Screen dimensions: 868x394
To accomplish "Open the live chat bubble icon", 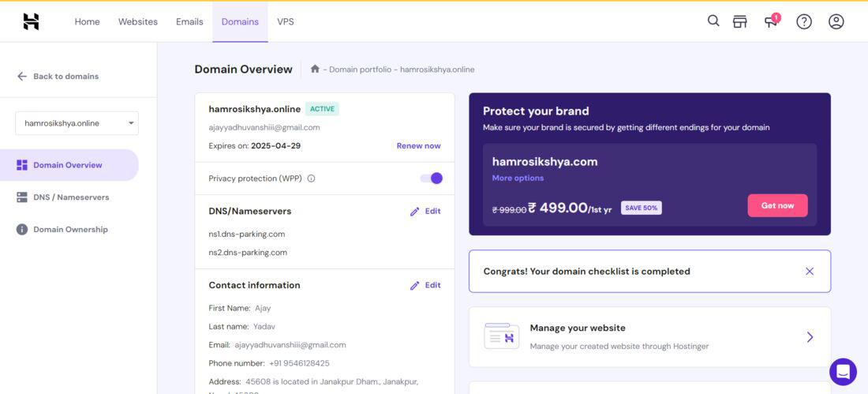I will 843,372.
